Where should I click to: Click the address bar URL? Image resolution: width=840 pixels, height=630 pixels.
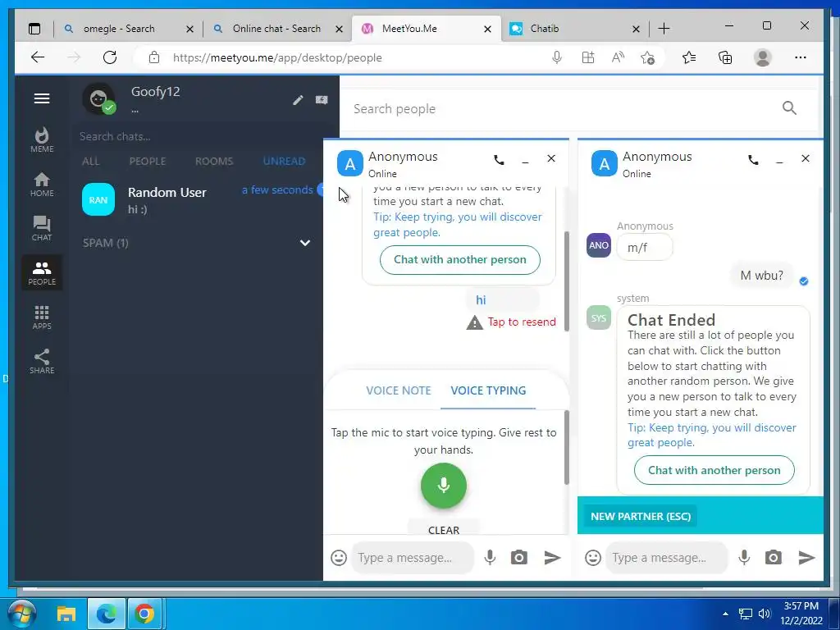[277, 58]
